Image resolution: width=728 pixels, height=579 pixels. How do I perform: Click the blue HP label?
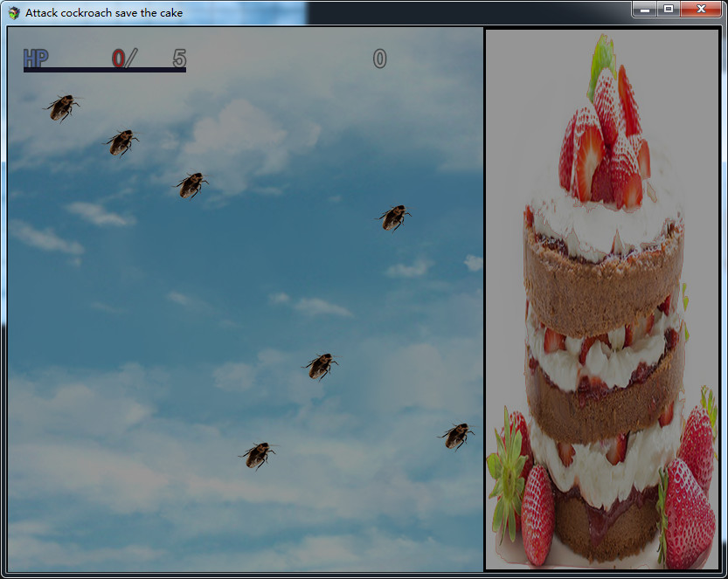pos(36,59)
